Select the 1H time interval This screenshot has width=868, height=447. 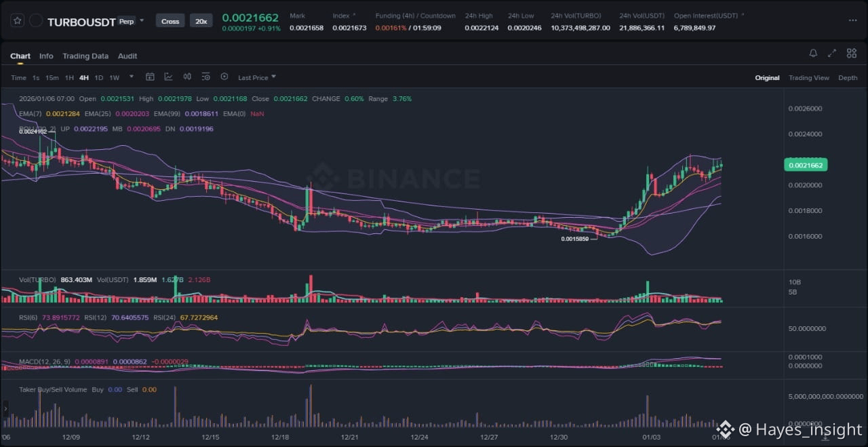pos(69,77)
